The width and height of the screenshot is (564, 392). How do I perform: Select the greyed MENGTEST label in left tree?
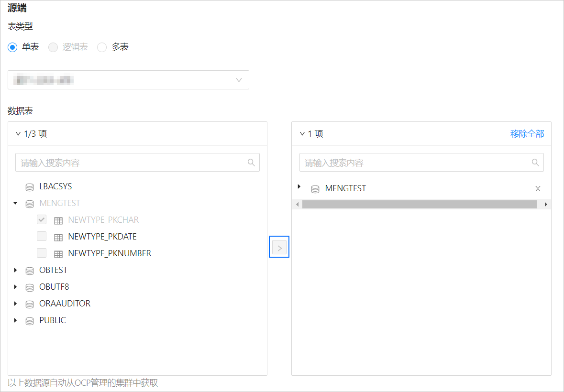(x=60, y=203)
